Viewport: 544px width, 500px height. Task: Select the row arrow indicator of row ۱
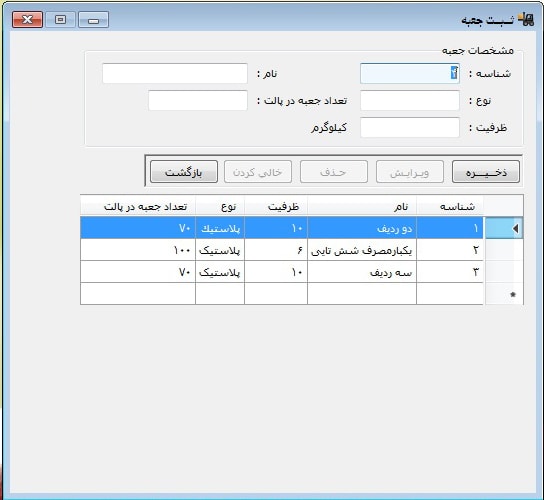(504, 228)
